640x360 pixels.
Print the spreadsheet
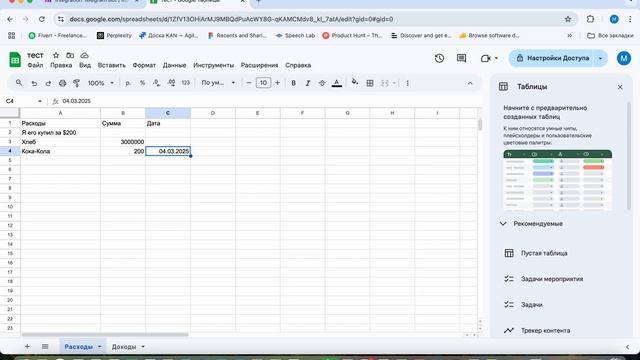click(62, 83)
